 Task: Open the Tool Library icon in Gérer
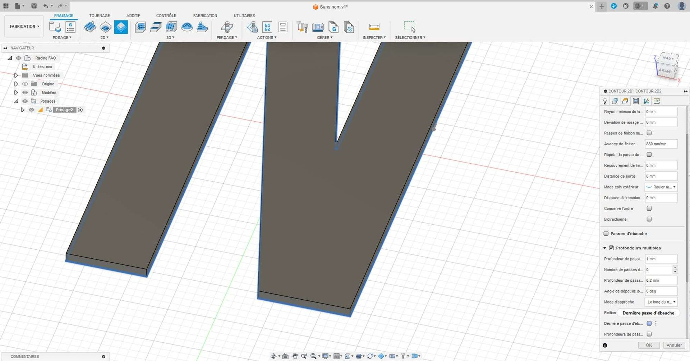(x=302, y=27)
